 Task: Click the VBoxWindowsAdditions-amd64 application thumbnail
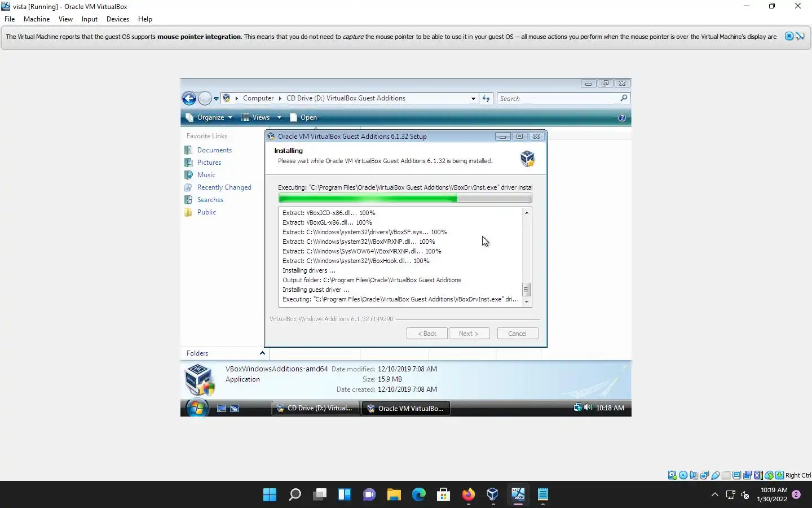[200, 379]
